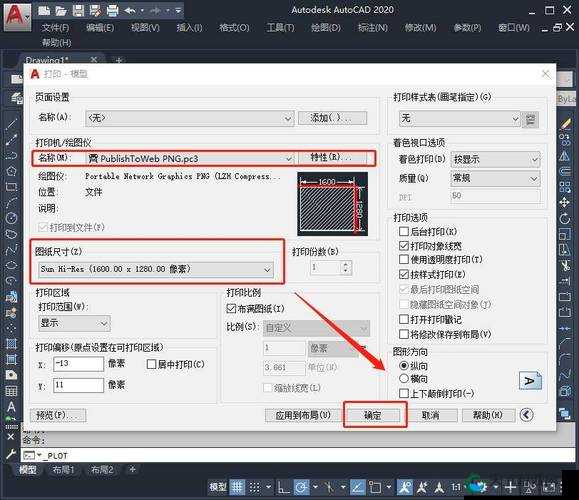Screen dimensions: 579x500
Task: Toggle object snap square icon in status bar
Action: point(375,487)
